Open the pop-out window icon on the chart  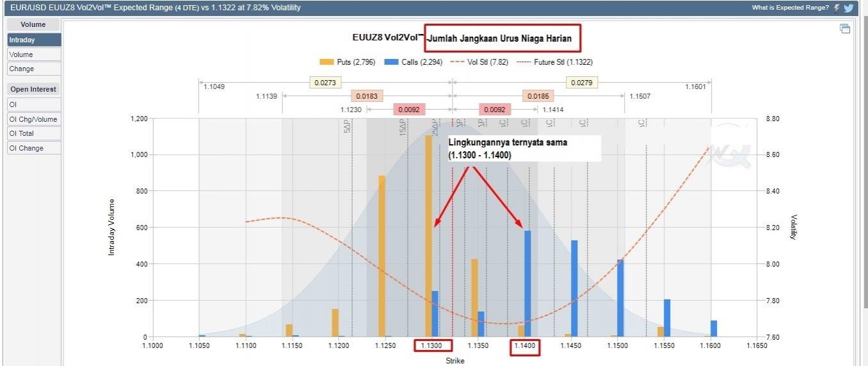845,28
